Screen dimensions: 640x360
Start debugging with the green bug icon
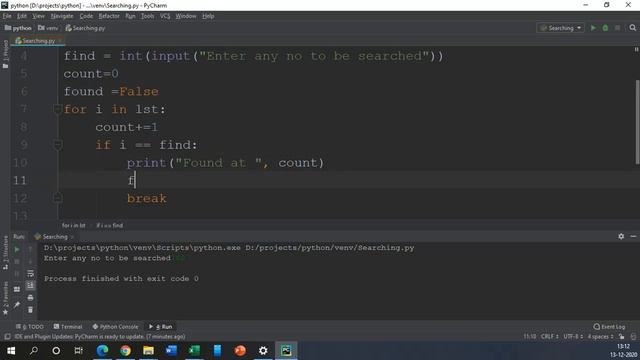(x=605, y=28)
